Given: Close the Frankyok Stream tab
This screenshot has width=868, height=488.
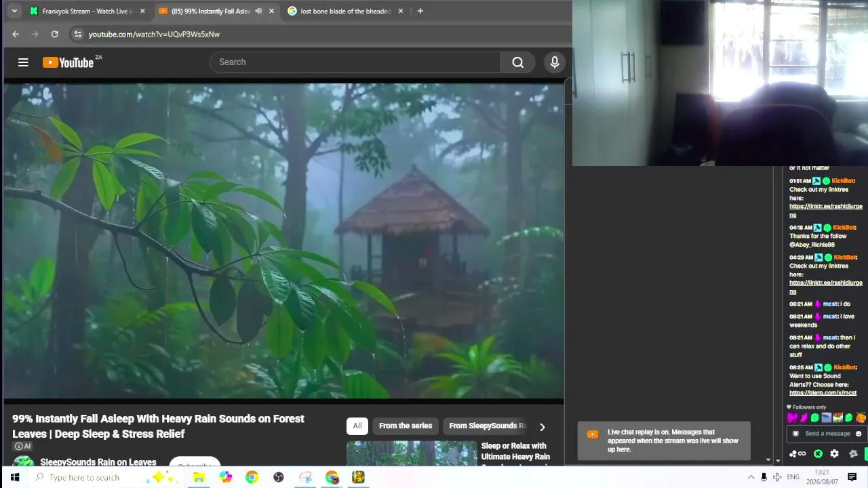Looking at the screenshot, I should pos(142,11).
